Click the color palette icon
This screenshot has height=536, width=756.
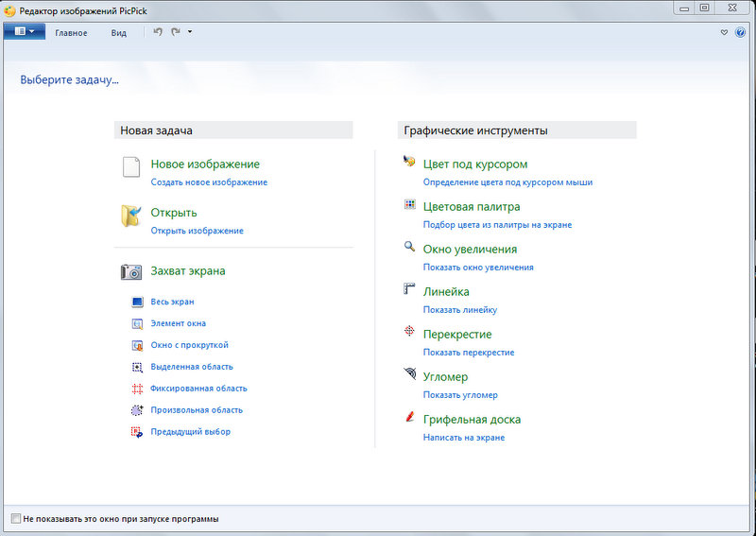coord(409,204)
